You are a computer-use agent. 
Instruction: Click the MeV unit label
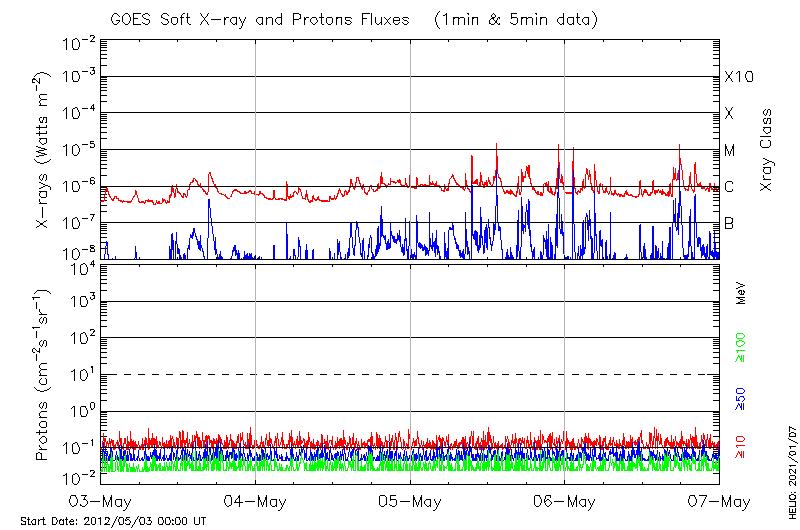tap(741, 294)
